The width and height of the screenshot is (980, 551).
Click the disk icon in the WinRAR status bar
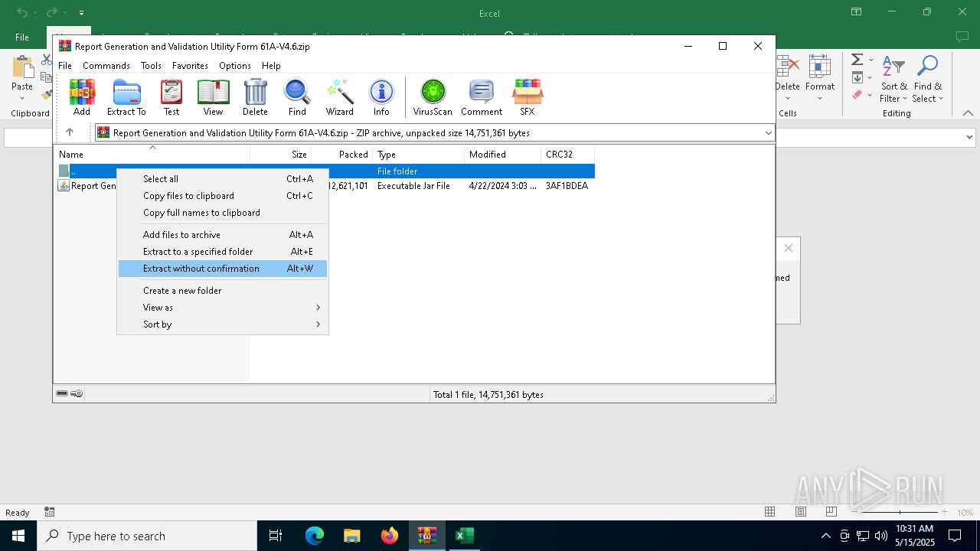click(62, 394)
